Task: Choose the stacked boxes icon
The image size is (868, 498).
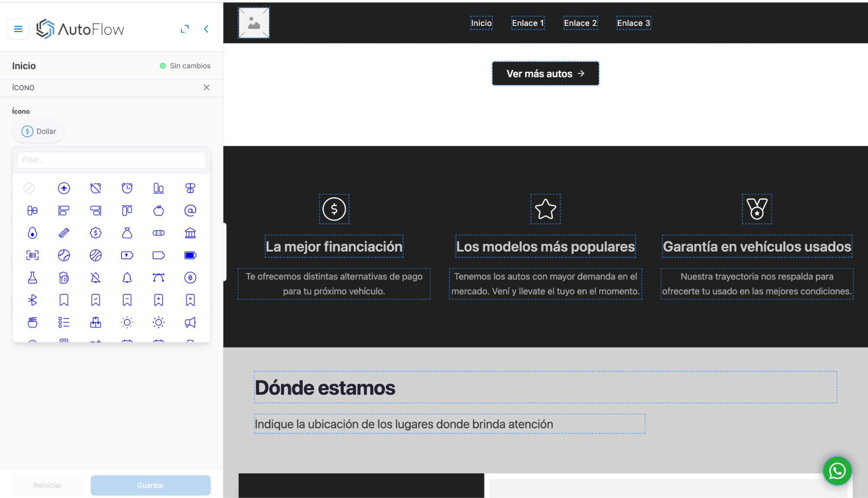Action: click(x=96, y=322)
